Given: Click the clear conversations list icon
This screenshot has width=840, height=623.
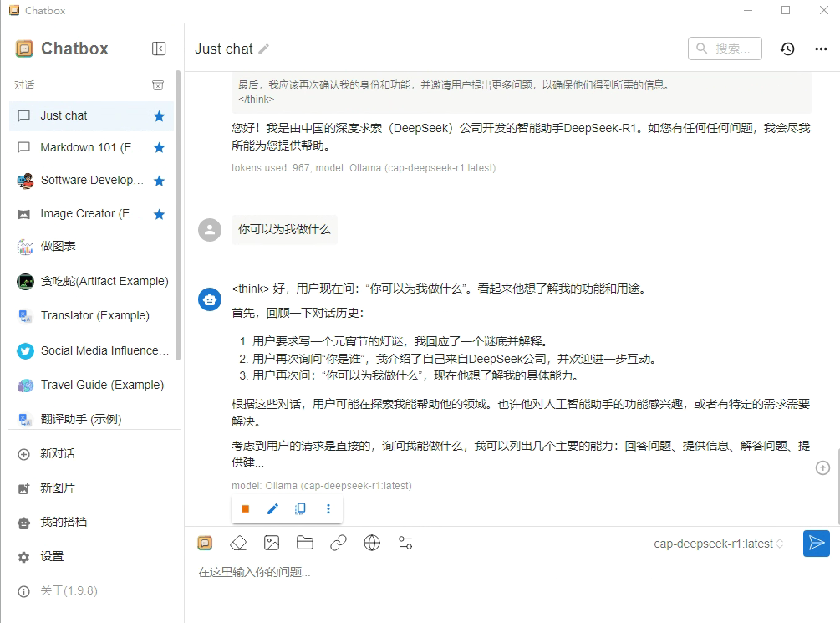Looking at the screenshot, I should click(x=158, y=85).
